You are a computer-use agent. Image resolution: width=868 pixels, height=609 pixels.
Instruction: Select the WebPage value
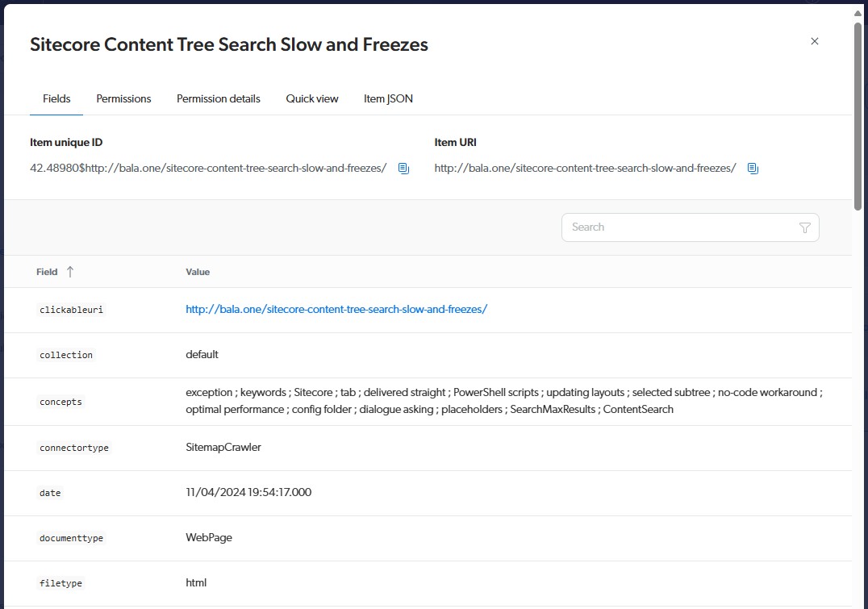click(x=209, y=537)
